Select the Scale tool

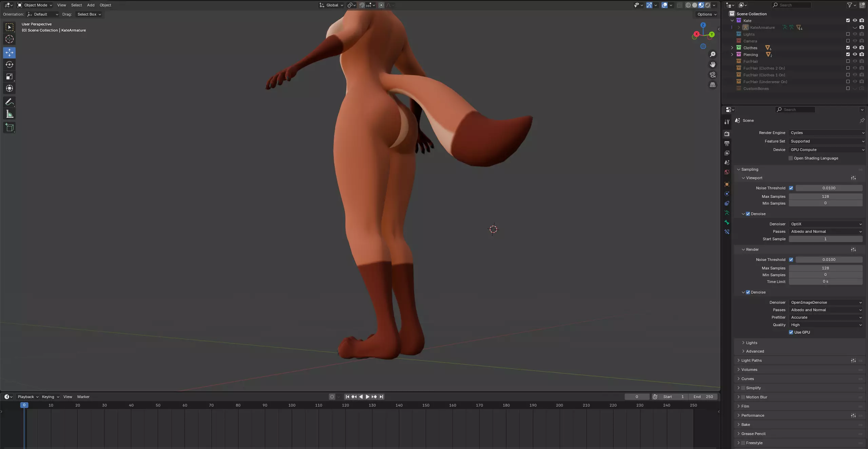[9, 76]
